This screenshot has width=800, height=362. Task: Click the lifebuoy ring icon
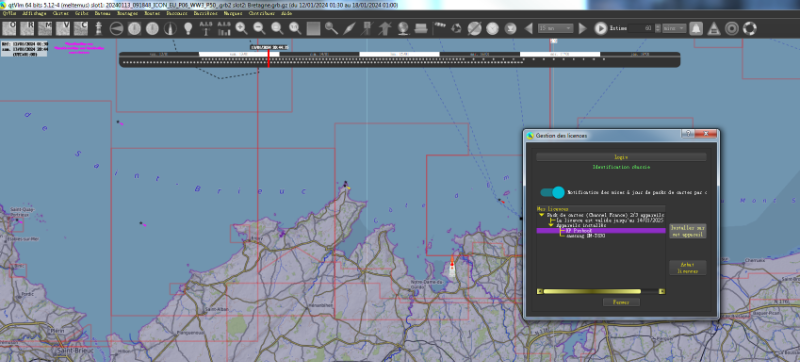click(749, 28)
